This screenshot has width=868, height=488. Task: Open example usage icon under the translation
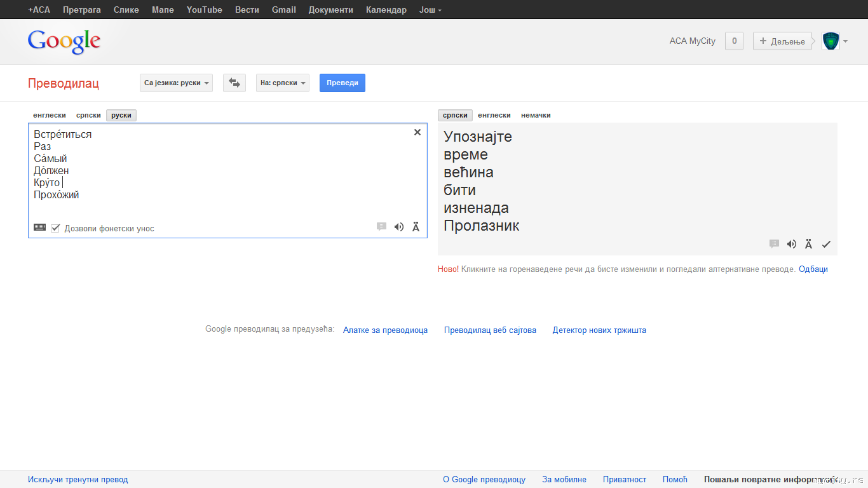pos(774,244)
